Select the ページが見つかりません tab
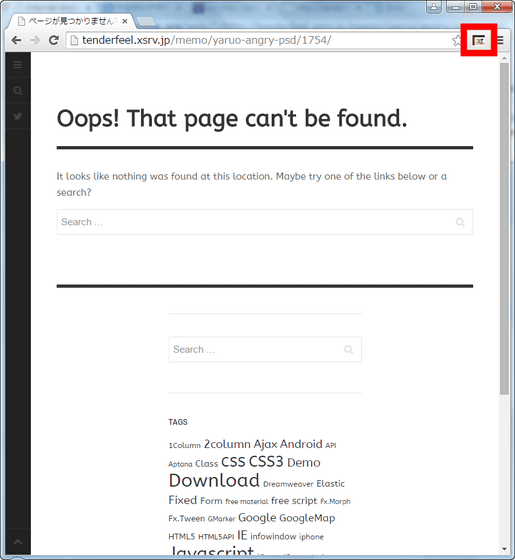The height and width of the screenshot is (560, 515). [71, 21]
